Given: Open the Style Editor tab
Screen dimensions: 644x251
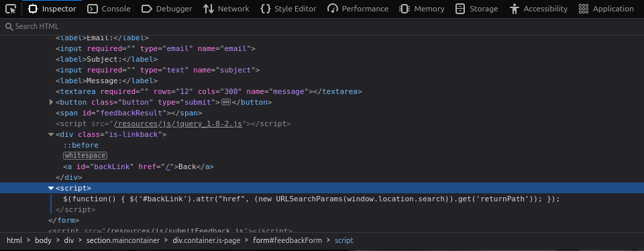Looking at the screenshot, I should tap(288, 9).
